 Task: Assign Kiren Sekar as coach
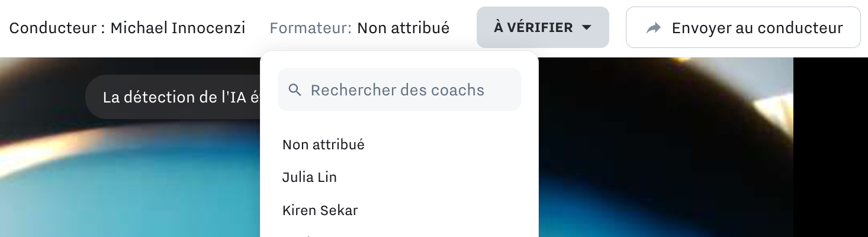[x=399, y=210]
